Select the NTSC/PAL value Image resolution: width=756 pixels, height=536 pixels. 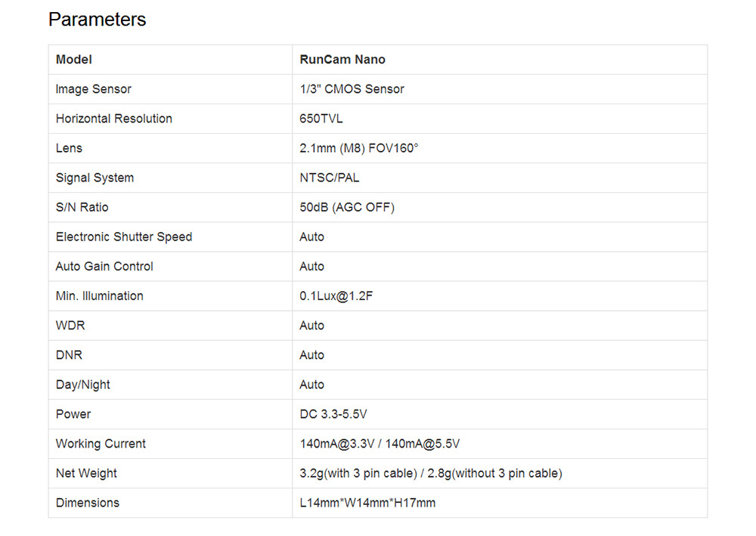(x=330, y=178)
